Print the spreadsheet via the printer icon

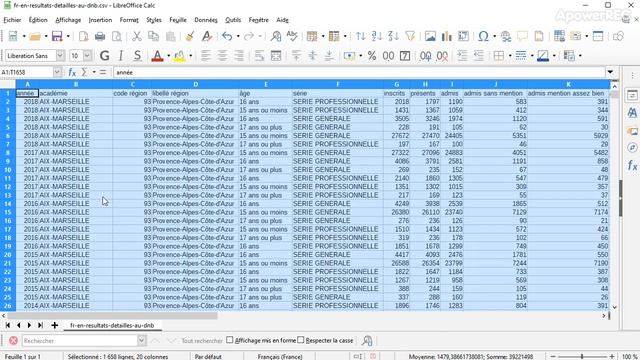coord(100,37)
